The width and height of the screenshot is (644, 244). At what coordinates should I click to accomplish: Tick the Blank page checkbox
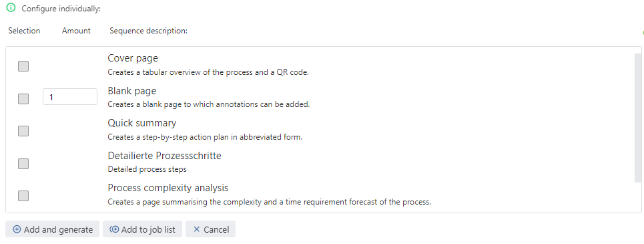[x=23, y=99]
